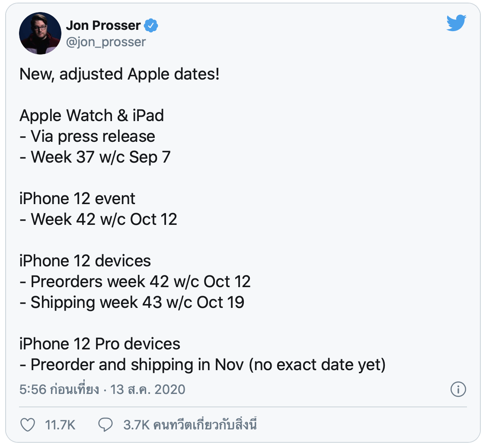Open the 5:56 tweet timestamp
The image size is (486, 448).
coord(59,389)
